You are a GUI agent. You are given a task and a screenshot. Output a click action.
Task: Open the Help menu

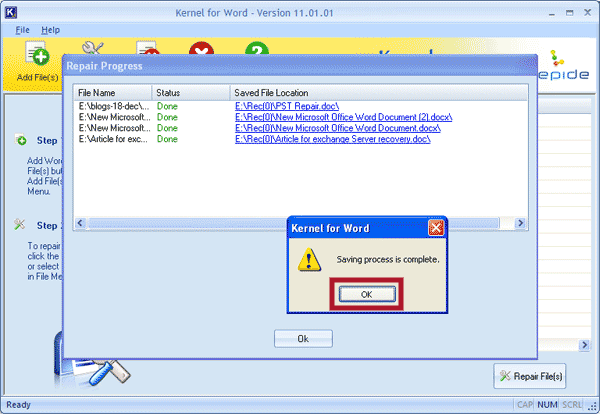pos(51,30)
